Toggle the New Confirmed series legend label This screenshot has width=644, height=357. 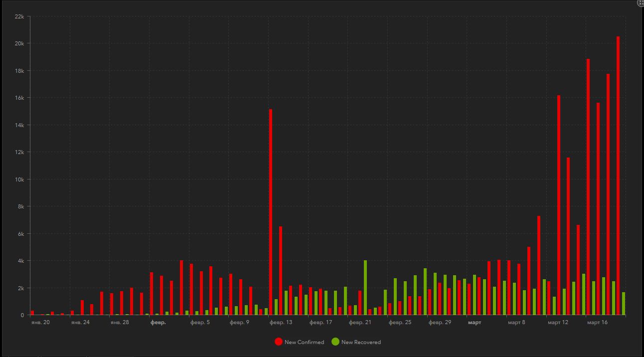(304, 342)
